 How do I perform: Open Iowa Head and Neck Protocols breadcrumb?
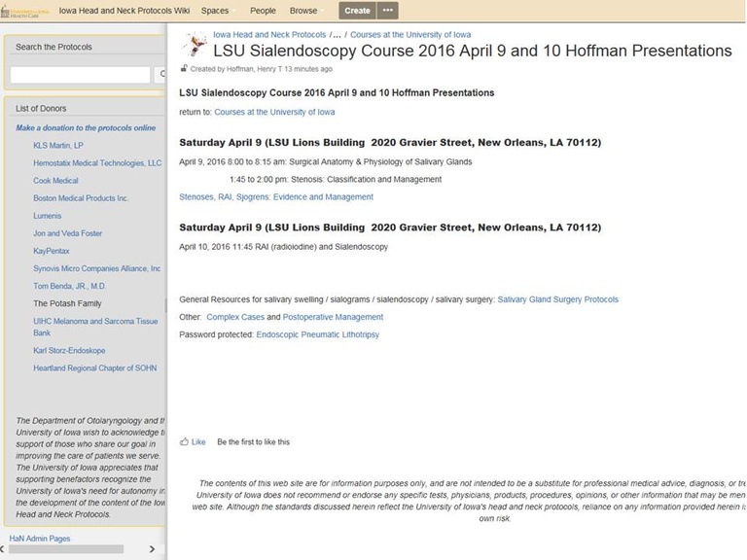click(269, 35)
